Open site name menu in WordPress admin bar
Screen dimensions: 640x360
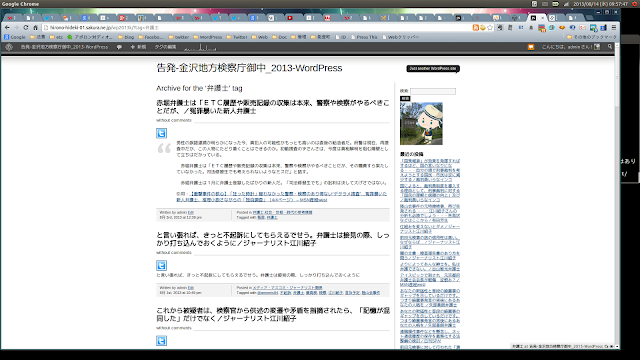64,47
